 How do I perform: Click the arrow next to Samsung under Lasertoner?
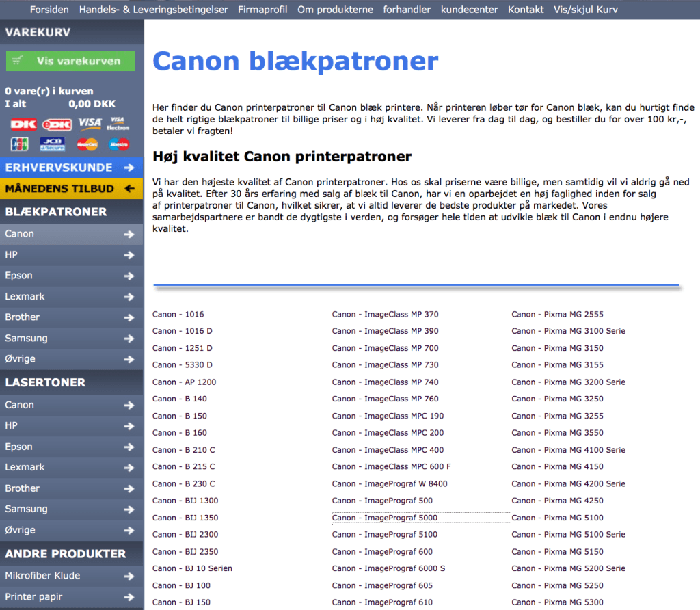(x=129, y=509)
